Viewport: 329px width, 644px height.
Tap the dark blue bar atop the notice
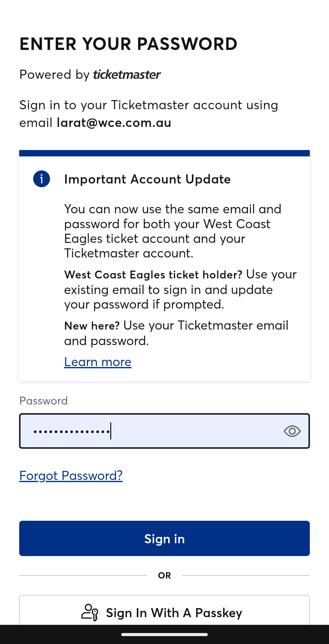click(x=164, y=153)
